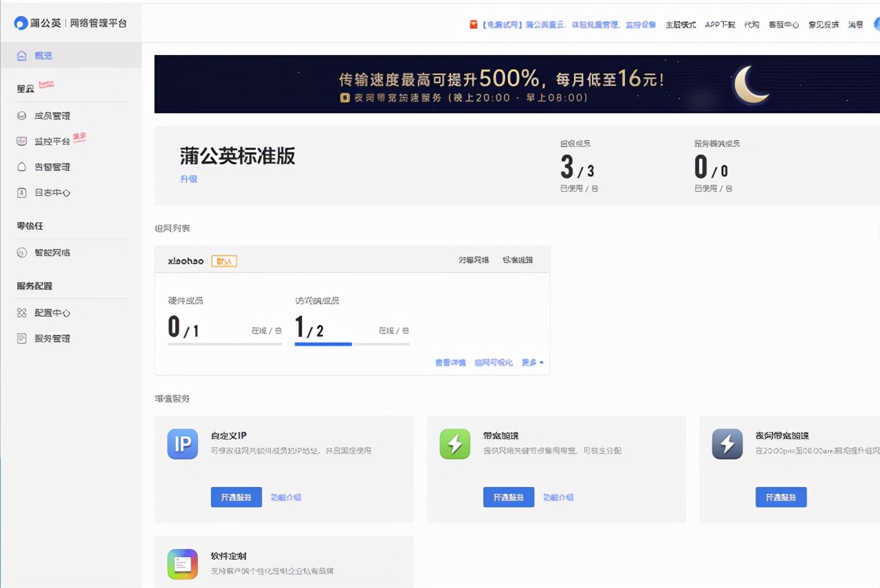880x588 pixels.
Task: Click the 配置中心 configuration center icon
Action: [x=23, y=312]
